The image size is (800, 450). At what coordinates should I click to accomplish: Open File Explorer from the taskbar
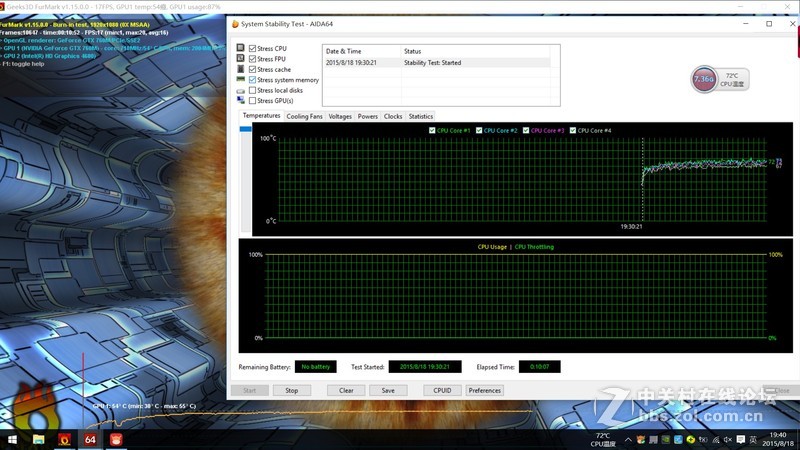click(x=38, y=438)
